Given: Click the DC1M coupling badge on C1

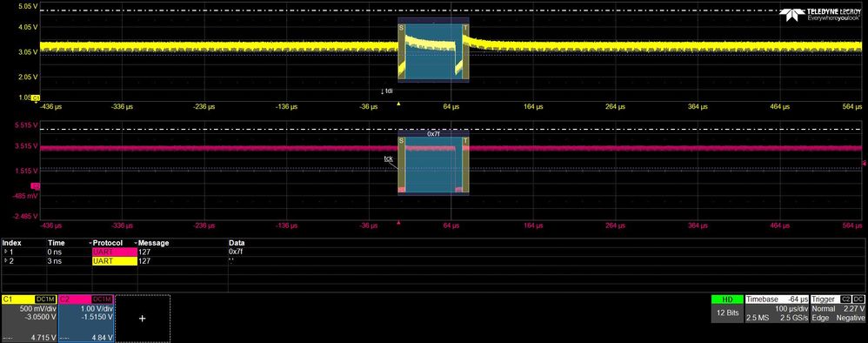Looking at the screenshot, I should point(45,299).
